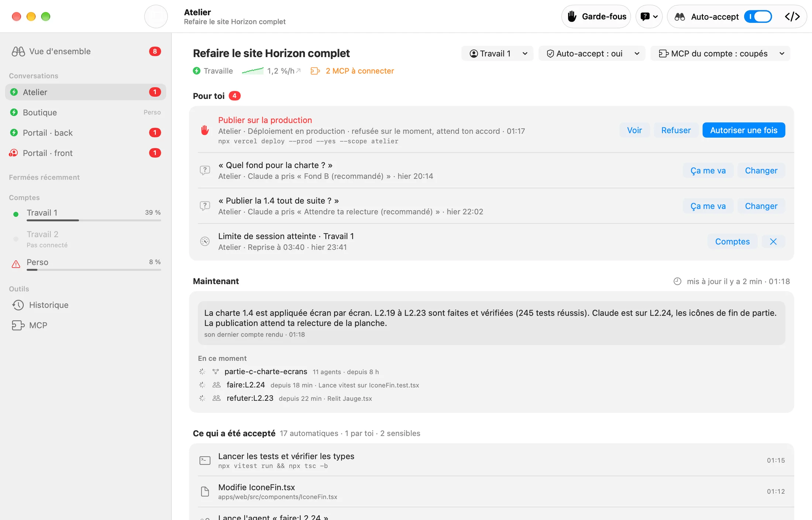
Task: Click Changer for Quel fond question
Action: point(761,170)
